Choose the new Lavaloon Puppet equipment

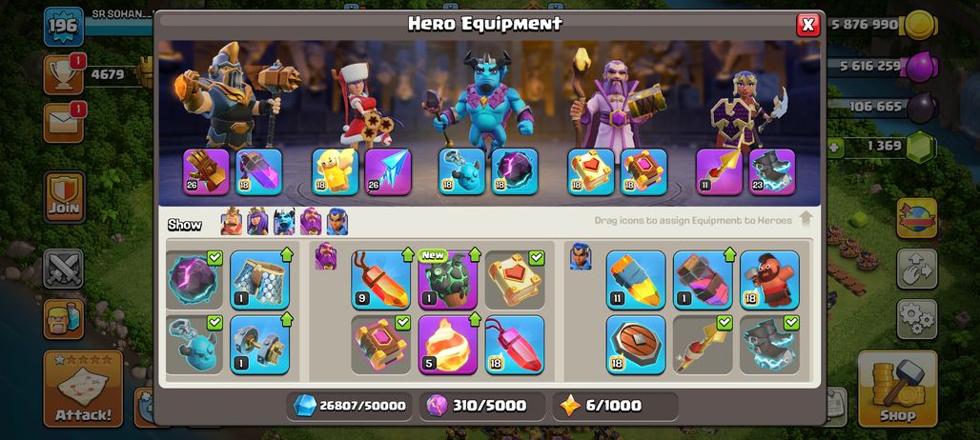447,280
